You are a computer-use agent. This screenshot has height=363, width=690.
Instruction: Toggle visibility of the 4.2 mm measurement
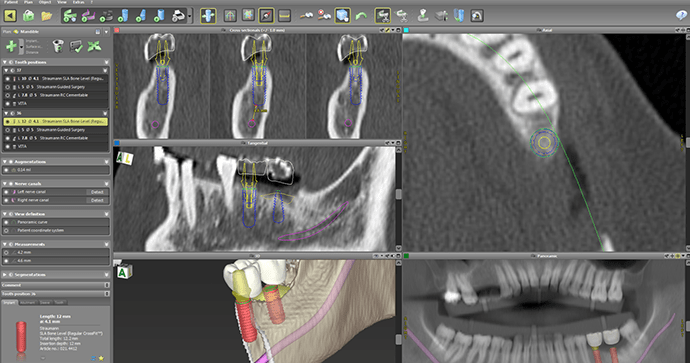tap(7, 253)
